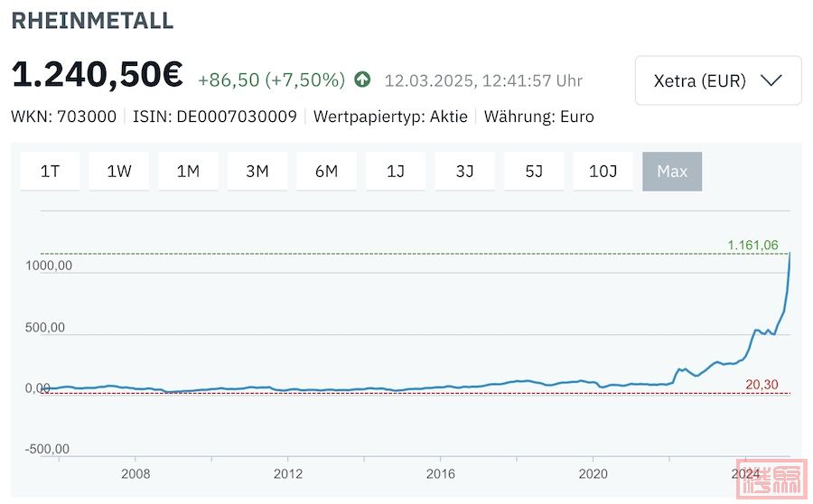Show the 1J chart period

396,171
